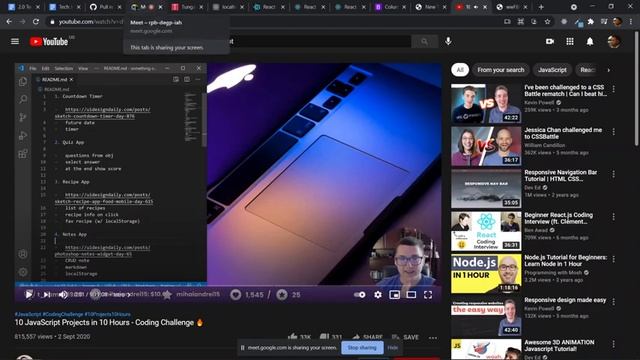Click Hide in the screen-share bar
640x360 pixels.
point(393,348)
